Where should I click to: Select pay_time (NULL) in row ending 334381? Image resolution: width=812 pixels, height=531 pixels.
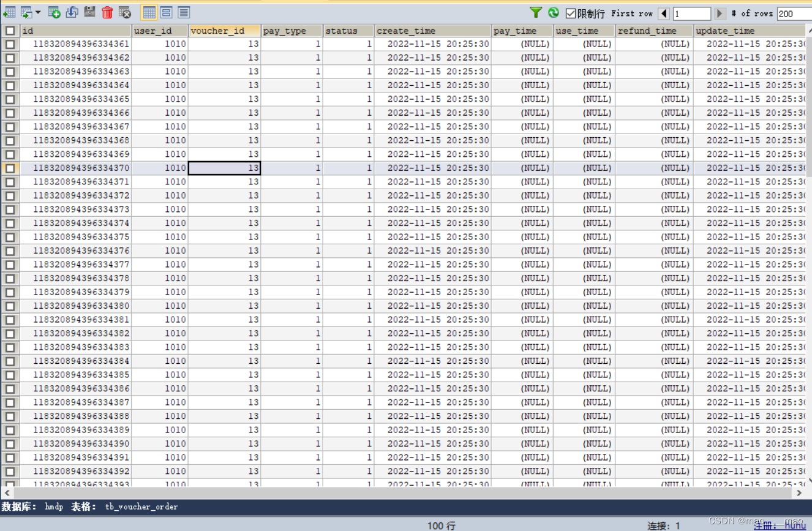522,320
